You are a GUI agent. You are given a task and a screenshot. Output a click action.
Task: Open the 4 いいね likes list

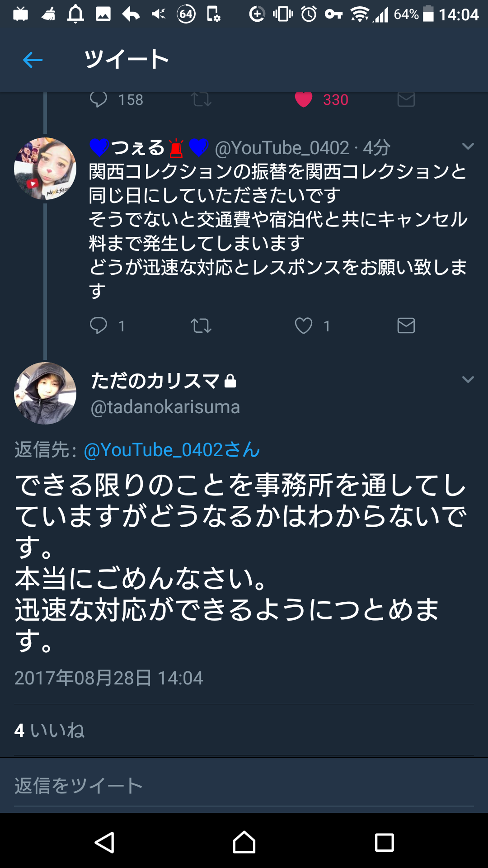tap(50, 730)
